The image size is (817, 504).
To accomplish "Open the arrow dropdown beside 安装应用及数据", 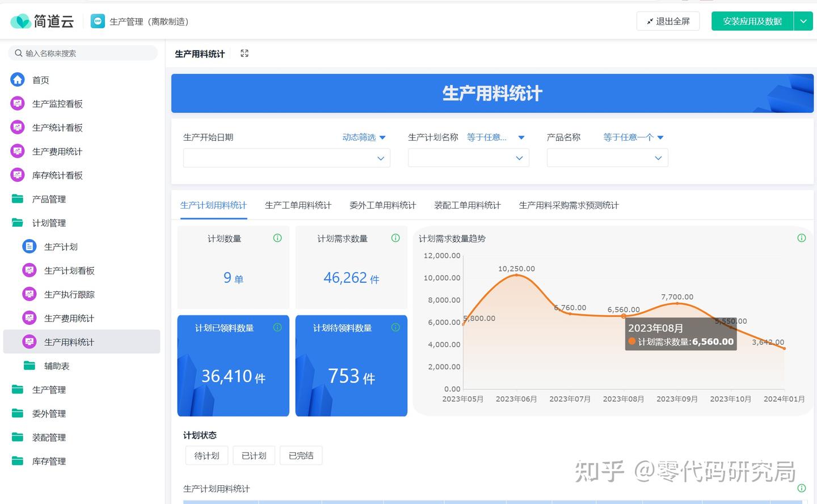I will coord(803,22).
